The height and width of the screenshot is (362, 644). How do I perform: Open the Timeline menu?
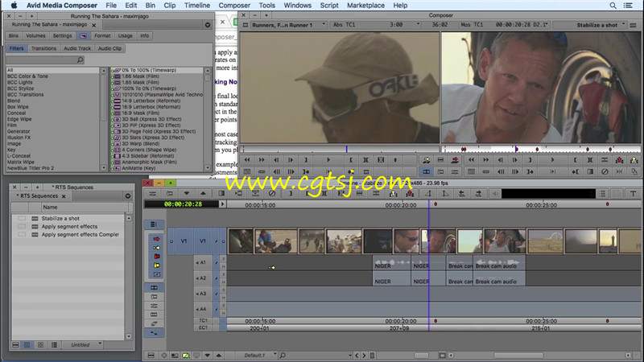click(196, 6)
